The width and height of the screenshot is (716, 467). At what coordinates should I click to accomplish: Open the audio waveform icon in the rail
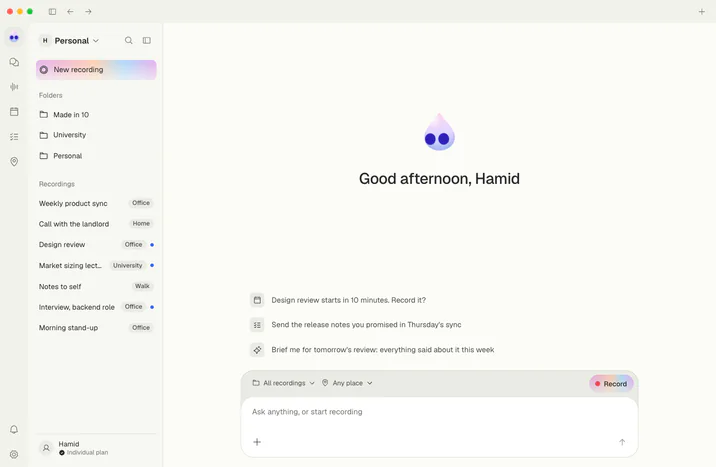14,87
